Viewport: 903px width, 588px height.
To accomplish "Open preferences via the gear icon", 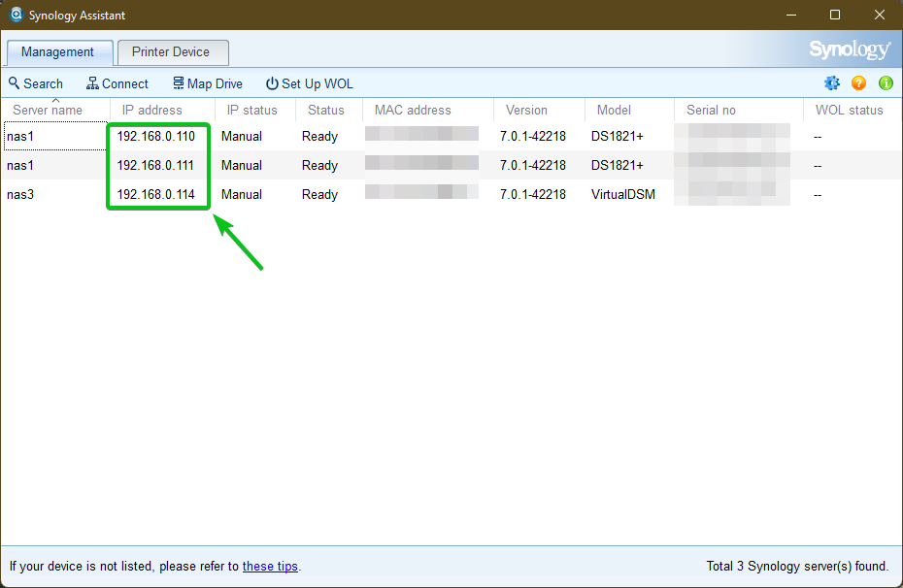I will [832, 83].
